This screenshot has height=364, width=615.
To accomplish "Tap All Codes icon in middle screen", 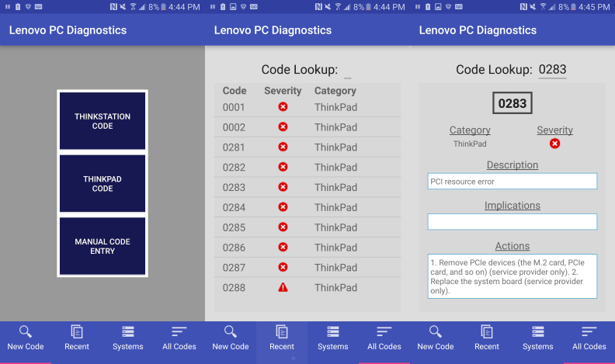I will 384,331.
